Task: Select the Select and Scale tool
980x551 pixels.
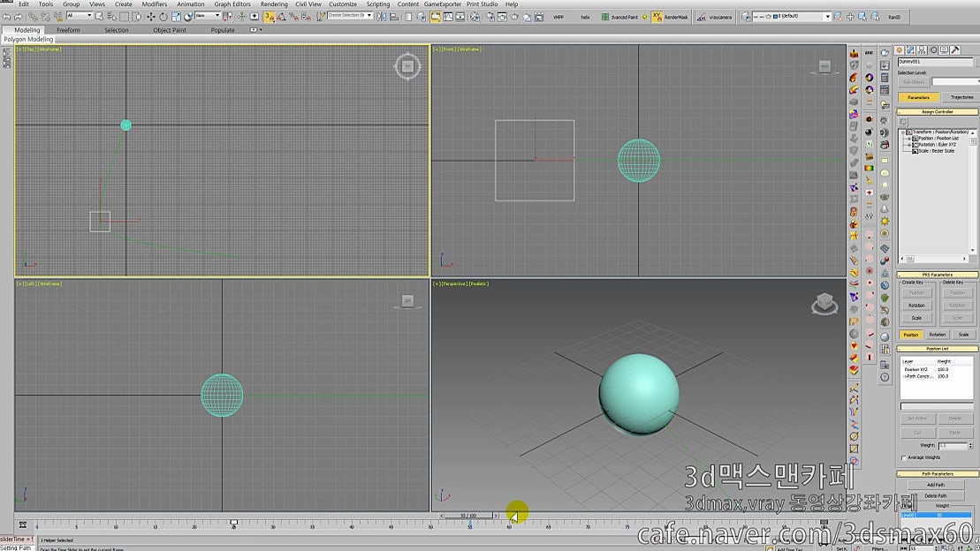Action: [x=175, y=15]
